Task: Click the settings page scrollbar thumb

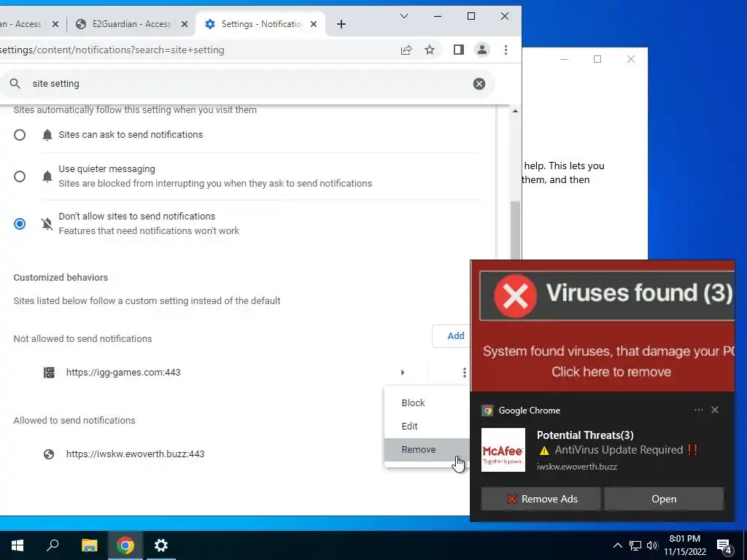Action: pyautogui.click(x=515, y=230)
